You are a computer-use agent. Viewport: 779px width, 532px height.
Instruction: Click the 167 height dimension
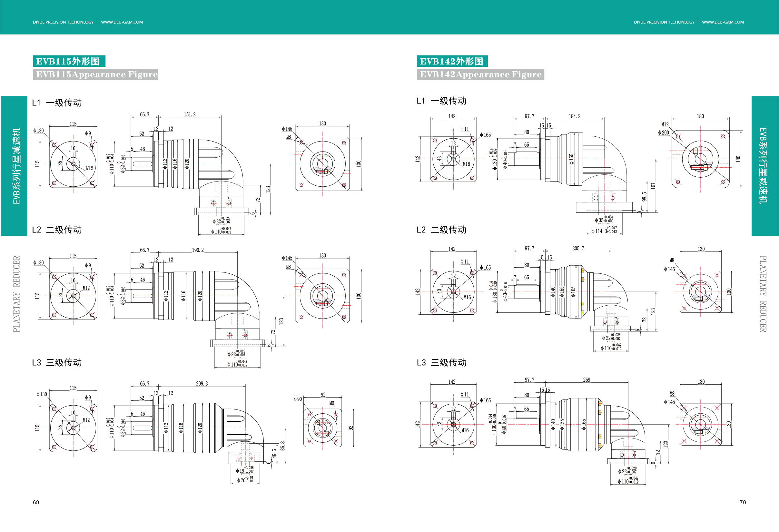653,186
